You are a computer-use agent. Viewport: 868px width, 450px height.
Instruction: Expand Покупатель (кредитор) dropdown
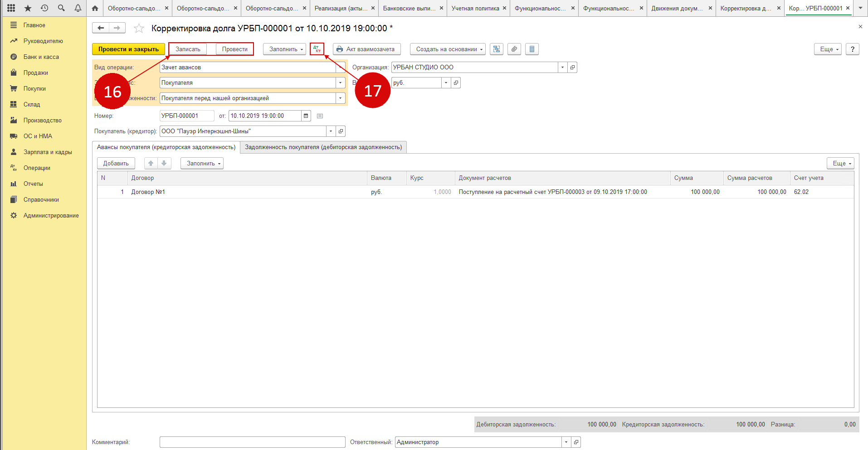pyautogui.click(x=331, y=131)
